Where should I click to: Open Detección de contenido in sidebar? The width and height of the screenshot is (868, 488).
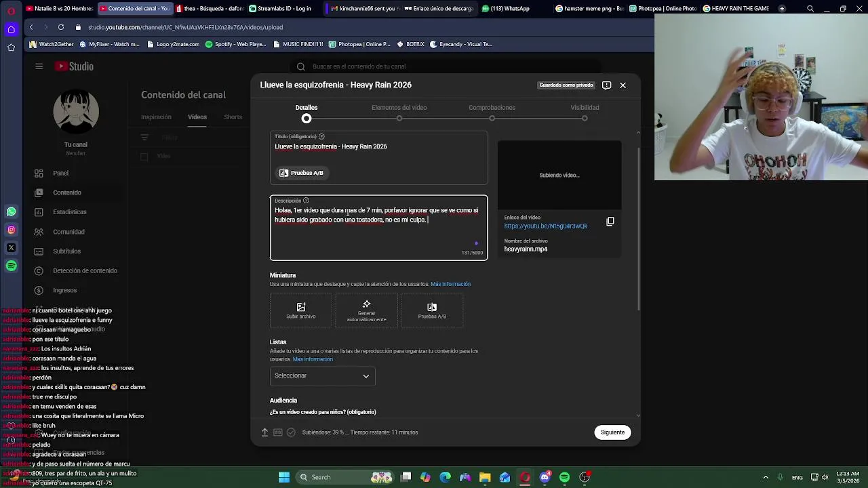[85, 271]
